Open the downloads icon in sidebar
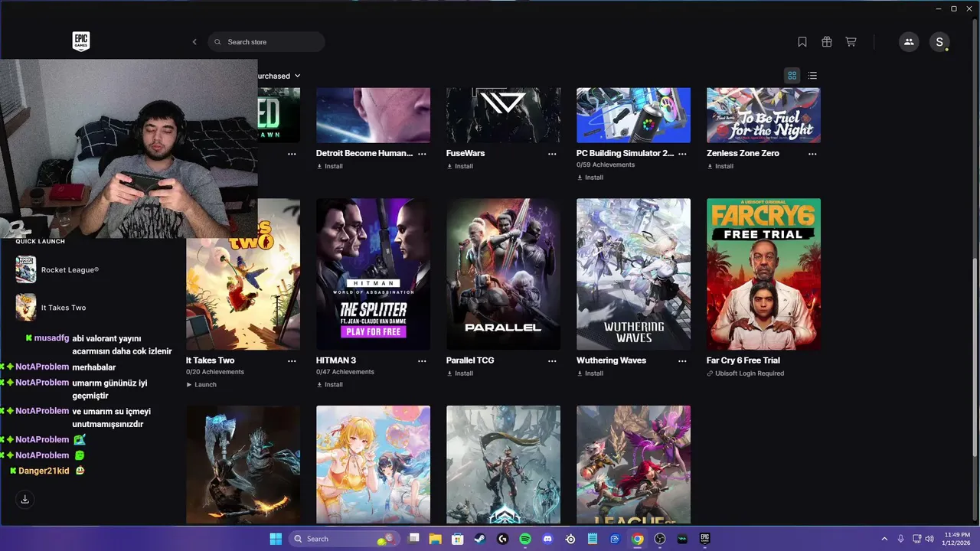Viewport: 980px width, 551px height. click(x=24, y=499)
